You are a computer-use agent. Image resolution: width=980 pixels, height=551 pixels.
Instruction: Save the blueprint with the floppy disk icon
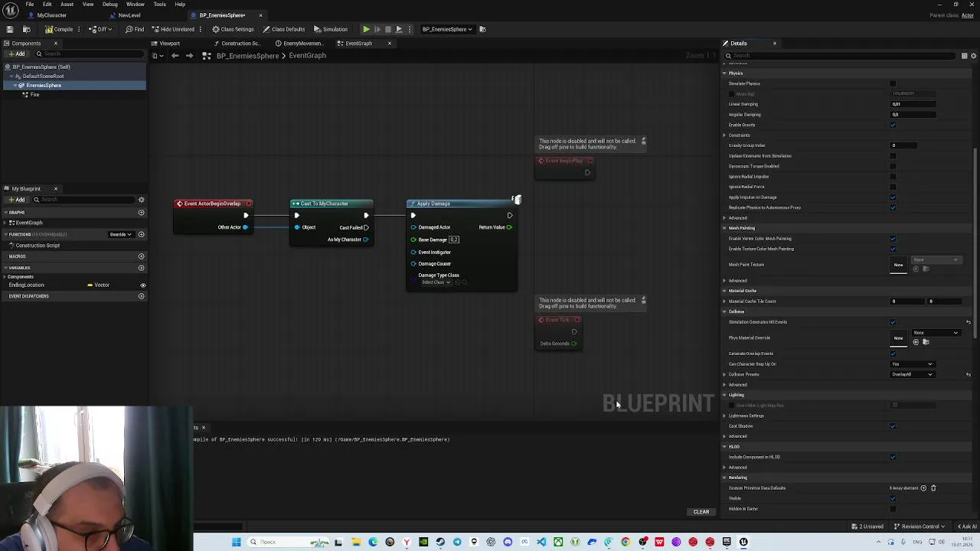[9, 29]
